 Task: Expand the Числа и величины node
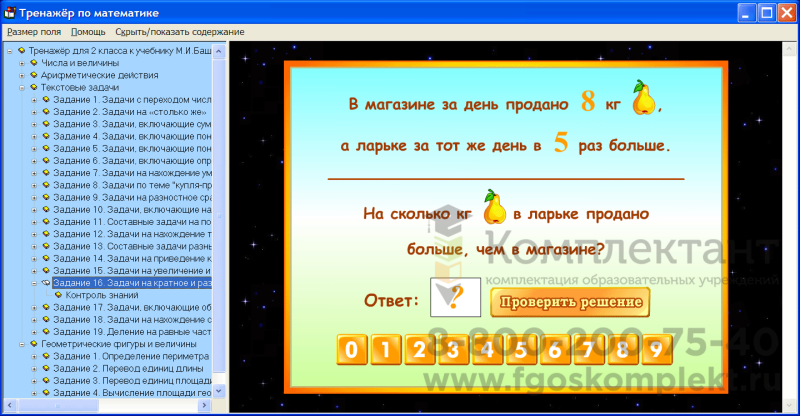[x=22, y=63]
